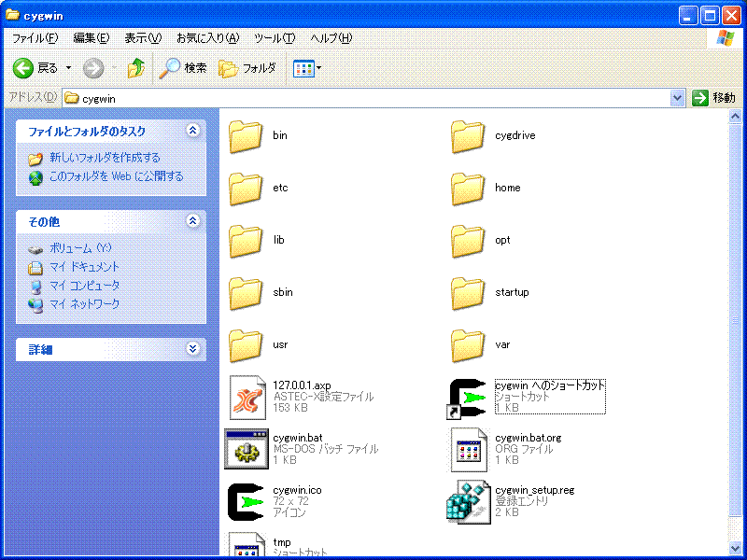The width and height of the screenshot is (747, 560).
Task: Open マイ ドキュメント link
Action: point(84,267)
